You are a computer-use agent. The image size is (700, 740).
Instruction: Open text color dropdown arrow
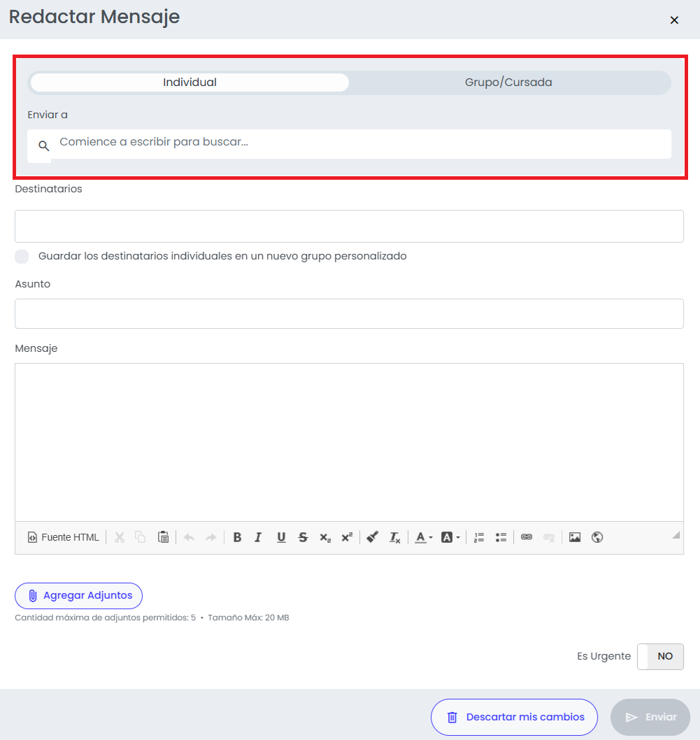pos(431,538)
